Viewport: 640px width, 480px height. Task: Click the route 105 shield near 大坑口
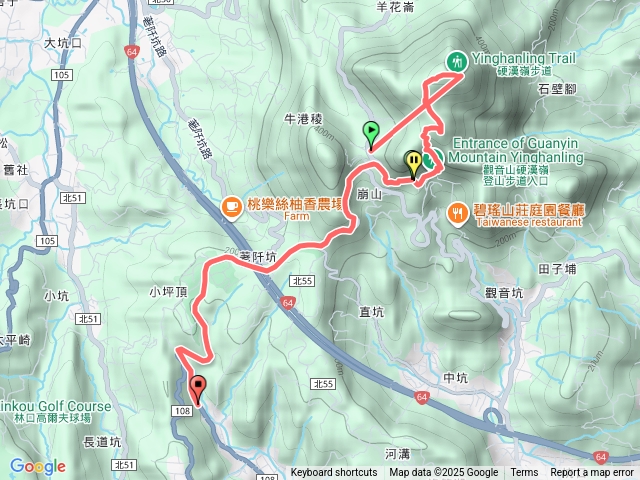click(62, 75)
